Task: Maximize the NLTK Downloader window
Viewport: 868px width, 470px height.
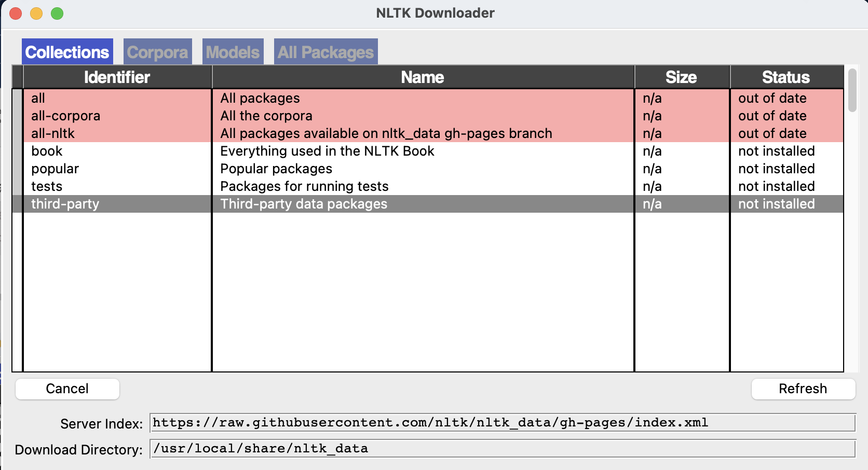Action: point(57,13)
